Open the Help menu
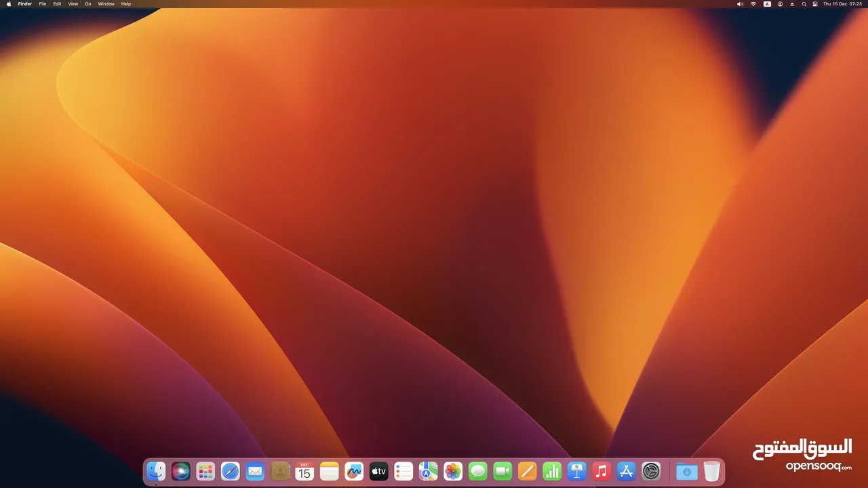 point(126,4)
